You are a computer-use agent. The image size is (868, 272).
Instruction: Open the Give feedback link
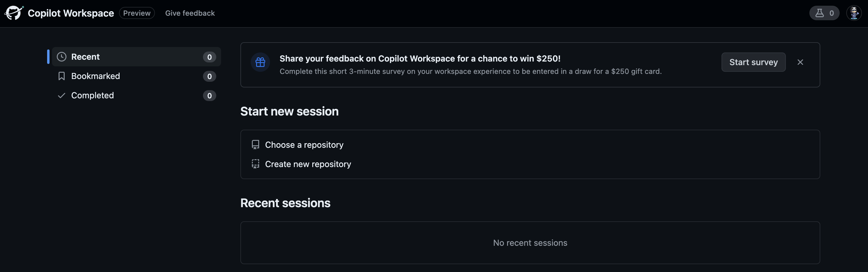[x=190, y=13]
